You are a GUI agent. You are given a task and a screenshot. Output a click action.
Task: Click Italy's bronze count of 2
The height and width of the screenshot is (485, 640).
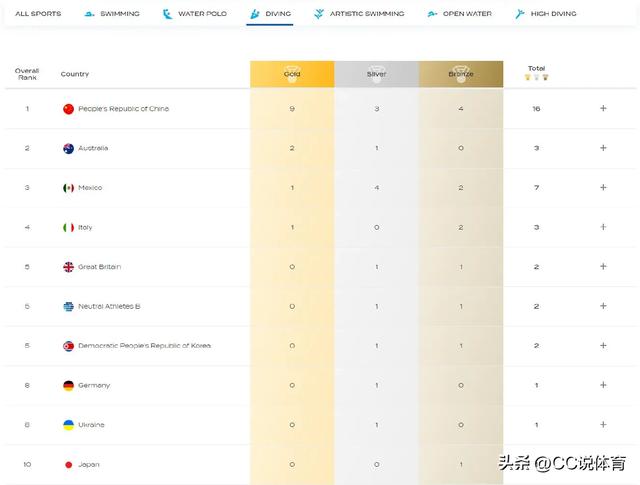click(461, 227)
